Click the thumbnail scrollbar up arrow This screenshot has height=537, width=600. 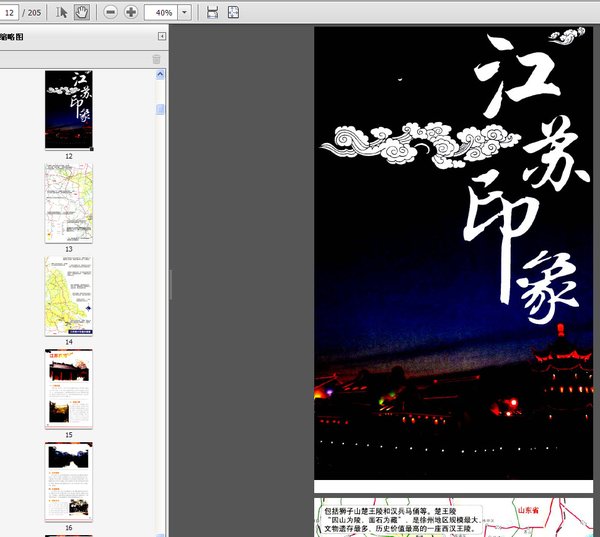pos(160,75)
